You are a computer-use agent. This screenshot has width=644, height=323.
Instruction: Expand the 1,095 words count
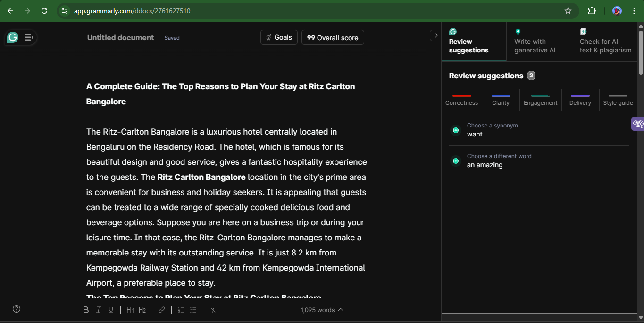322,310
